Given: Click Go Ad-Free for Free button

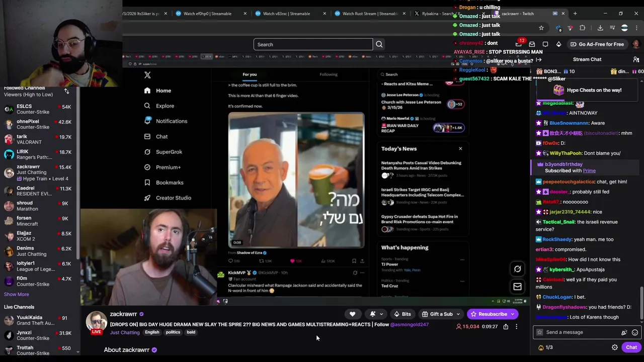Looking at the screenshot, I should pos(597,44).
